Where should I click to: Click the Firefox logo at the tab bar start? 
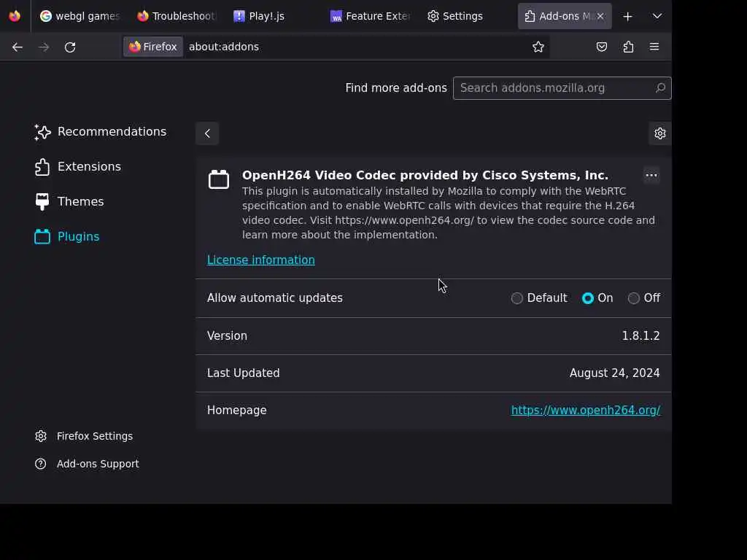(x=15, y=16)
